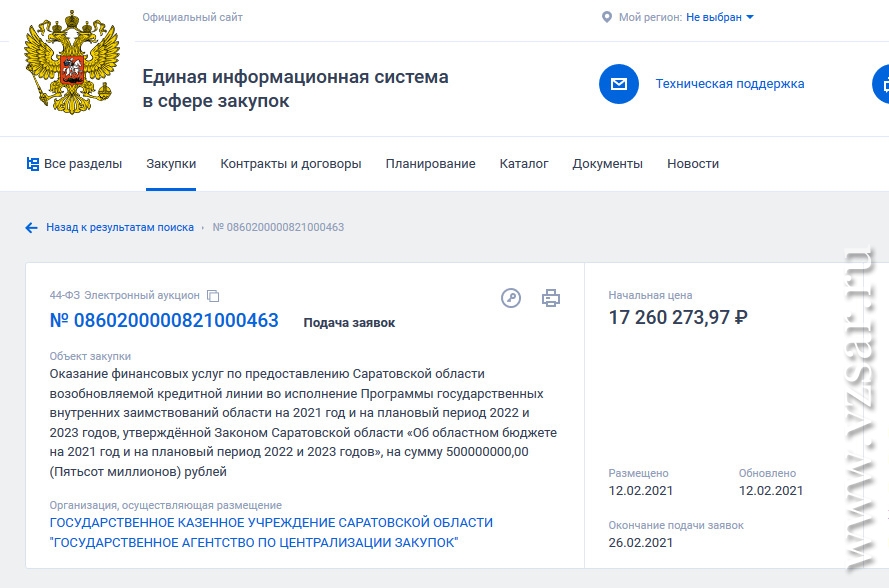889x588 pixels.
Task: Copy the procurement number with copy icon
Action: tap(213, 296)
